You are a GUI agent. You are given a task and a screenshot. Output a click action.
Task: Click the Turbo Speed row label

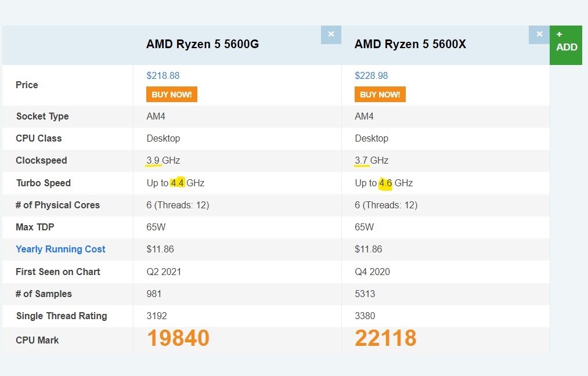pyautogui.click(x=44, y=183)
